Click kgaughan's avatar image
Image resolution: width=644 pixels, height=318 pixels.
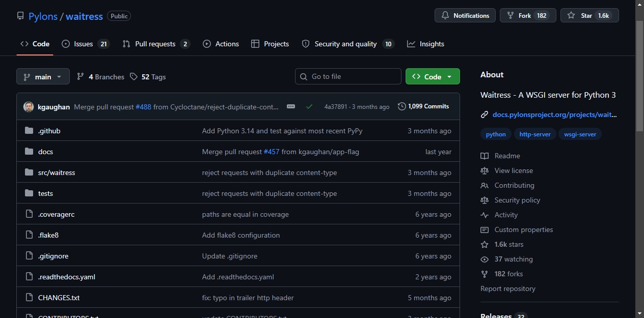(29, 107)
